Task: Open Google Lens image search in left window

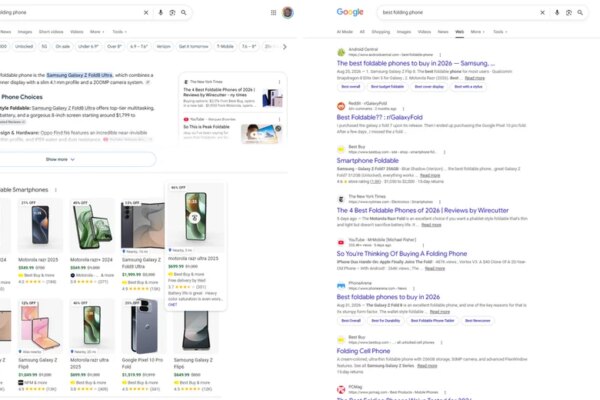Action: 172,13
